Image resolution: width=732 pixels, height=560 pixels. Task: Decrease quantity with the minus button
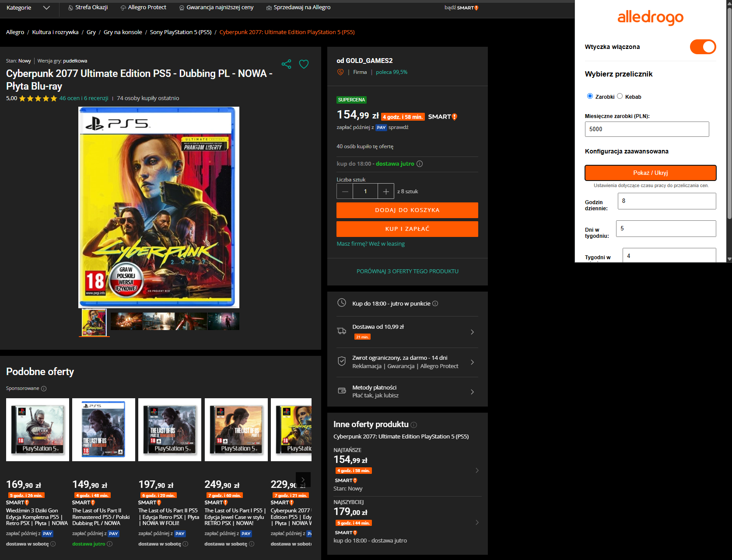click(345, 191)
